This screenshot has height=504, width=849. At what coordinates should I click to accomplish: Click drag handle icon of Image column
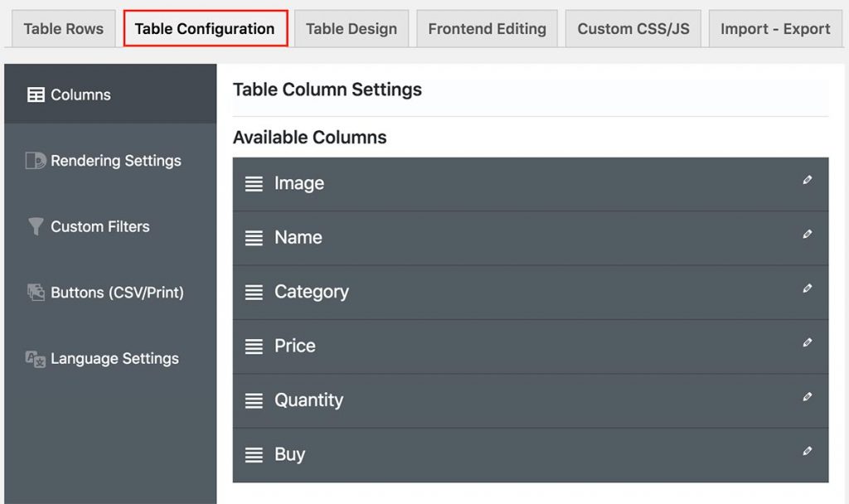coord(254,184)
